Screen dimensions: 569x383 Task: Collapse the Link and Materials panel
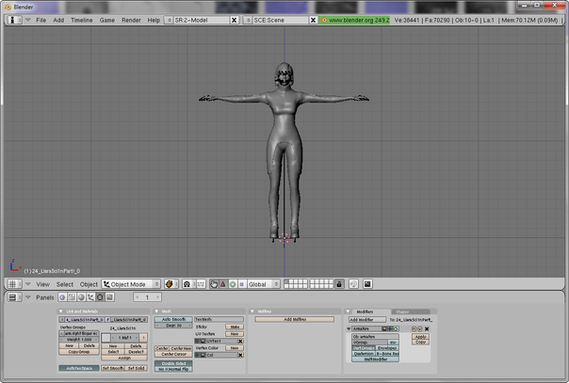click(x=61, y=311)
